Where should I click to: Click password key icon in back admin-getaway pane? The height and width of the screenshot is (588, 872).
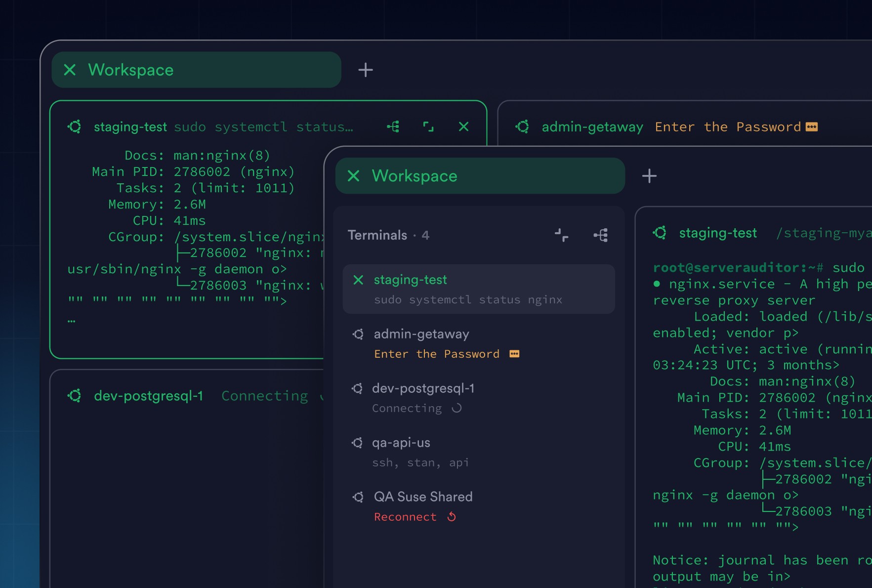812,127
